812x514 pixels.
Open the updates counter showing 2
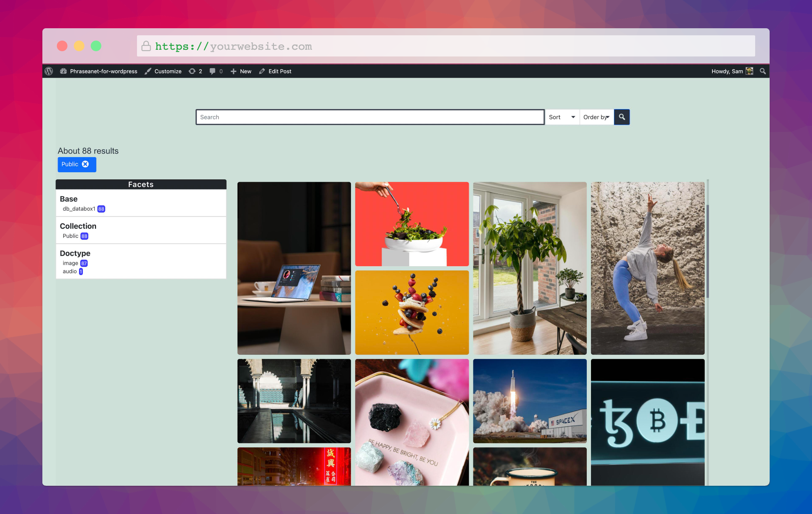point(196,71)
